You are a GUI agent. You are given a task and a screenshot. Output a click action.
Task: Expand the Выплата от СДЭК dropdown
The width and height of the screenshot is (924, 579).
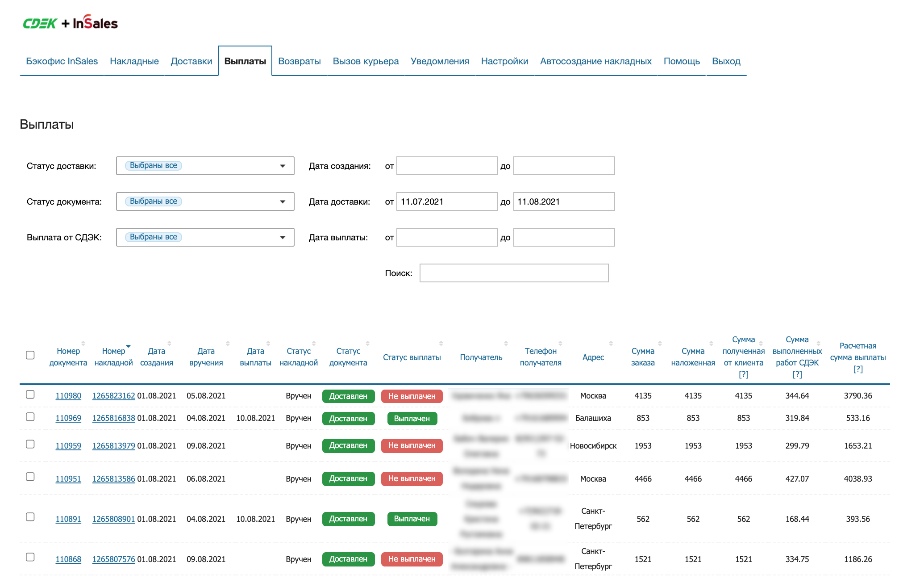(x=282, y=237)
